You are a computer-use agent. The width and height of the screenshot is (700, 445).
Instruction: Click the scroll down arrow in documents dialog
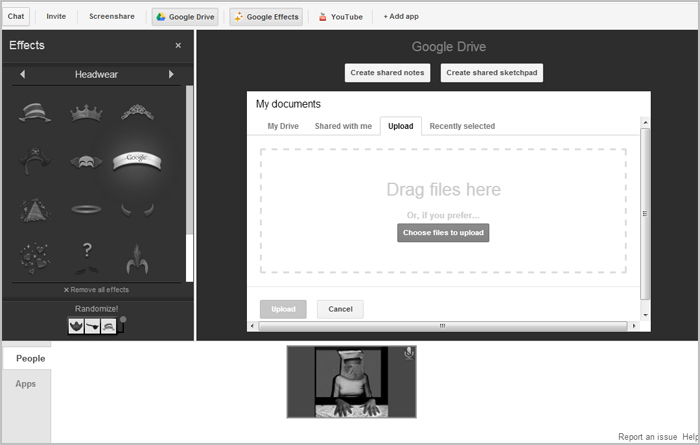click(645, 315)
